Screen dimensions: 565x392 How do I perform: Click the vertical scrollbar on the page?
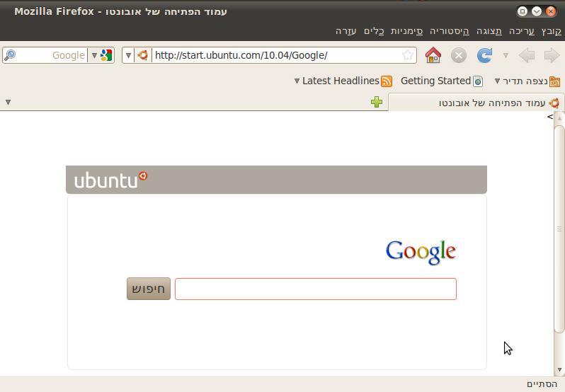tap(559, 226)
